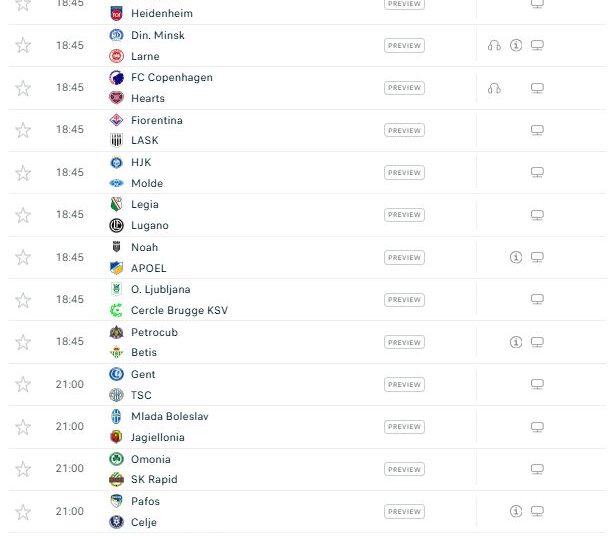The image size is (616, 536).
Task: Click the Heidenheim team crest
Action: click(x=116, y=14)
